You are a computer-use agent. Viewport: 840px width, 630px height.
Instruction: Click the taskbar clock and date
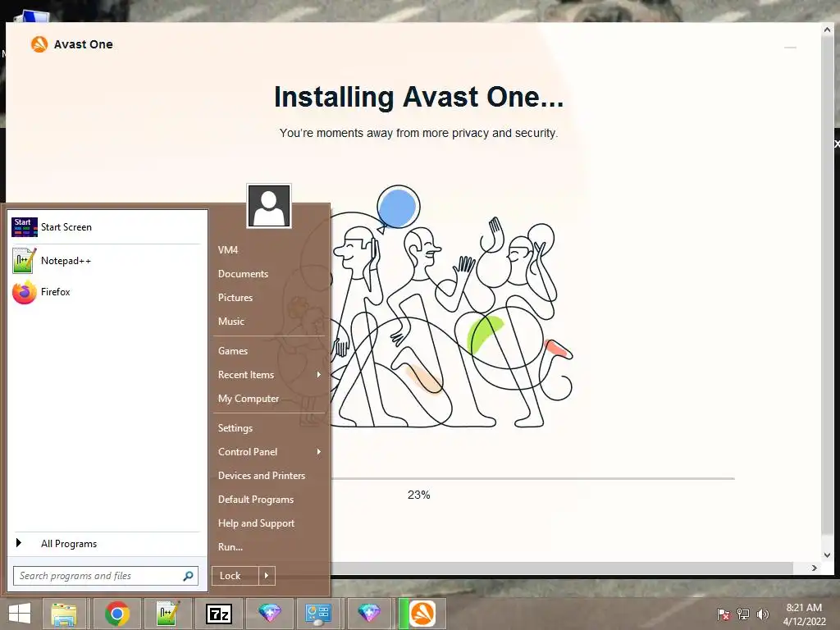(x=804, y=614)
